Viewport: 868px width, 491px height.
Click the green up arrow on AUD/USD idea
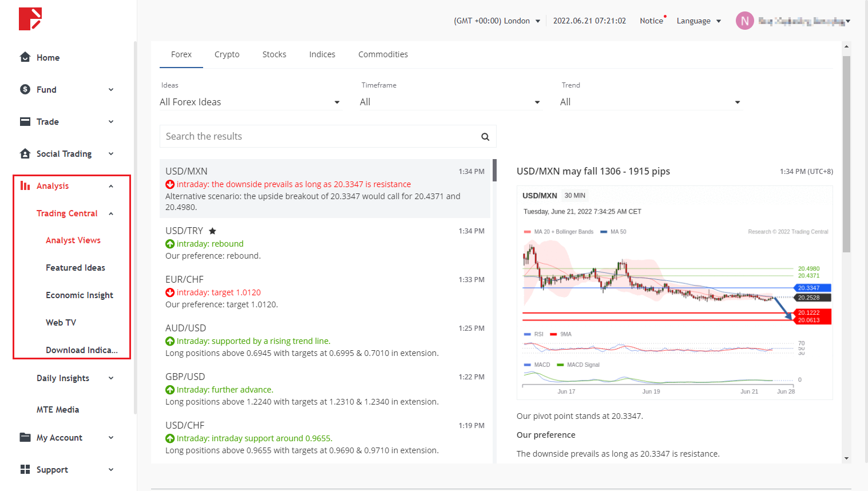click(x=170, y=341)
